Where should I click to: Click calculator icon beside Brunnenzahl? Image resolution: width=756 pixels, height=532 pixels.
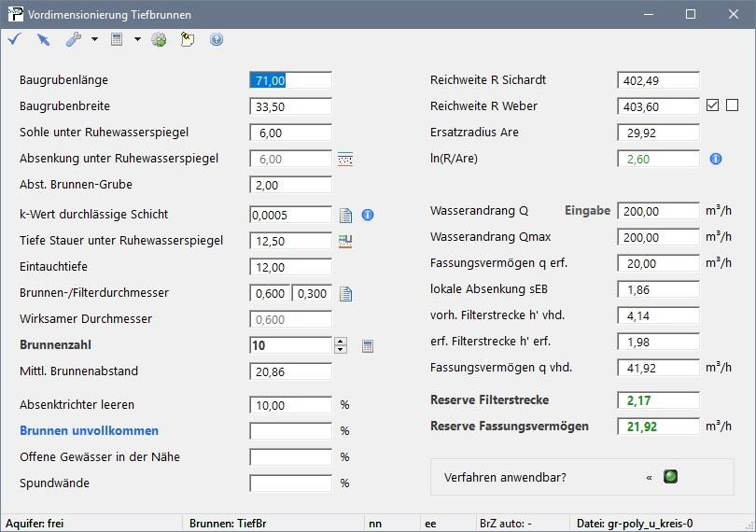pos(368,346)
